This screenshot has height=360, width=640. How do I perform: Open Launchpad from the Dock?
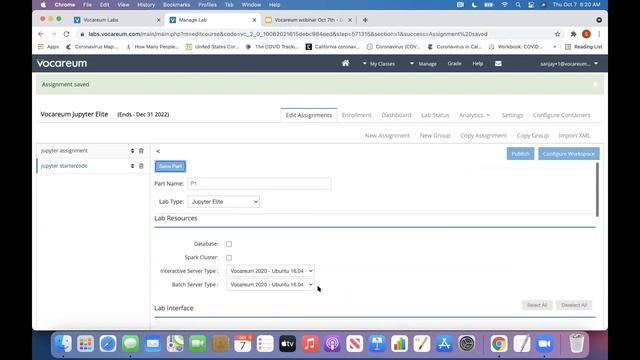[x=85, y=344]
